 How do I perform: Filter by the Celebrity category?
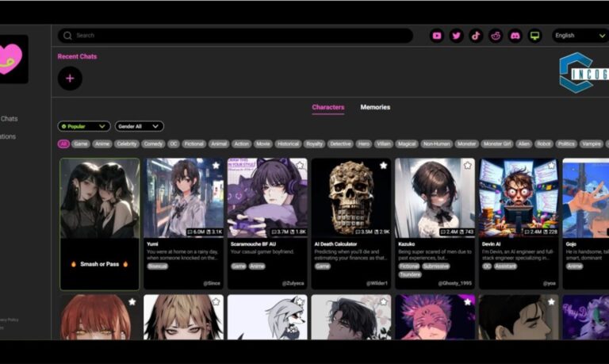tap(127, 144)
